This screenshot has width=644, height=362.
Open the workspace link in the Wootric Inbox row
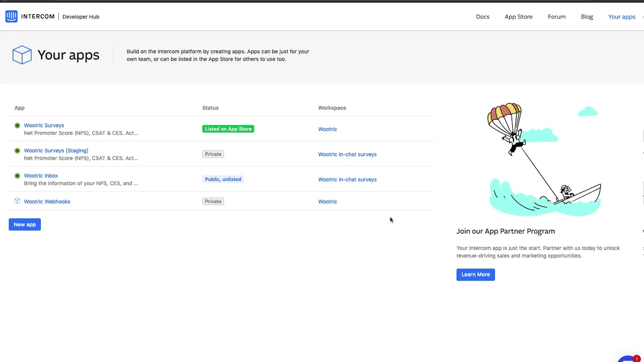pos(347,179)
